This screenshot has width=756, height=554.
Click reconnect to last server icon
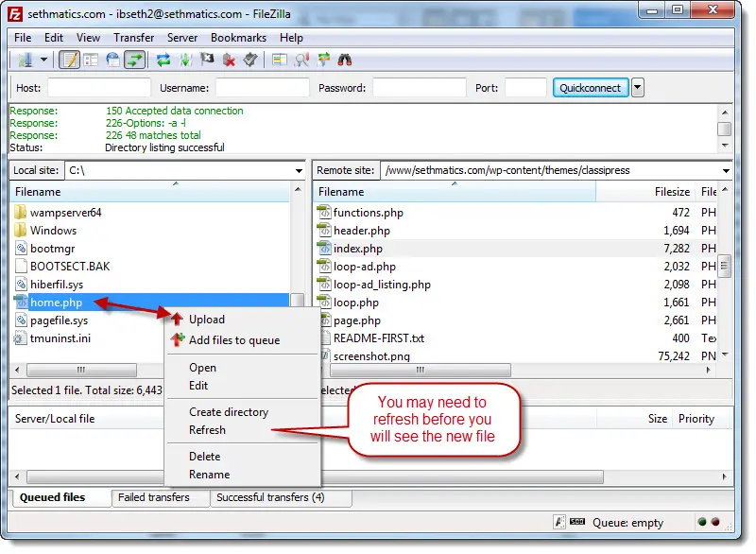tap(250, 60)
